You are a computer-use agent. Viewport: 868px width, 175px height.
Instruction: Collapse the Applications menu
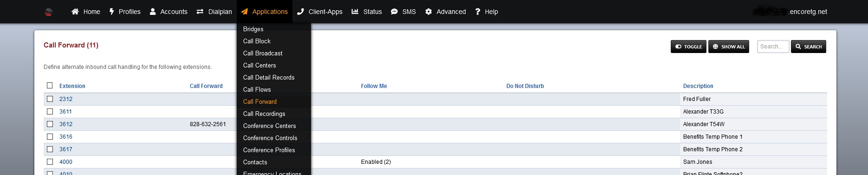(265, 12)
